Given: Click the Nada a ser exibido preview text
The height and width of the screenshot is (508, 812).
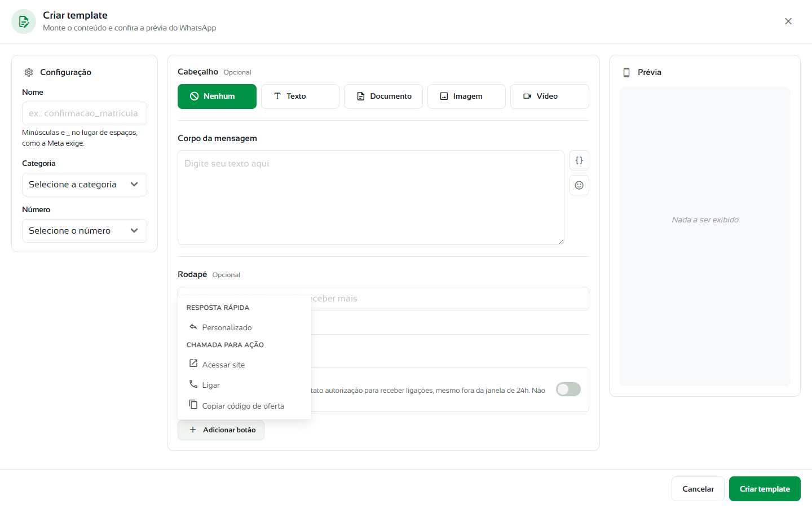Looking at the screenshot, I should coord(705,220).
